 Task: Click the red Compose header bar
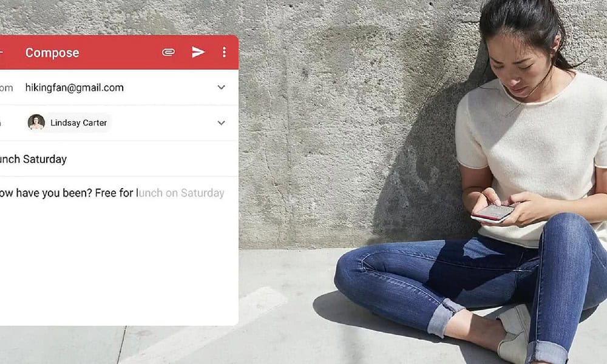pos(109,53)
